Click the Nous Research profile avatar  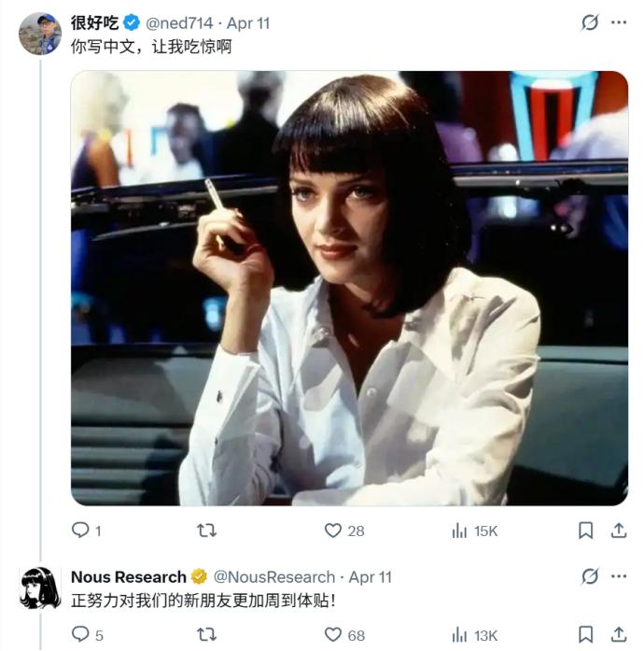pyautogui.click(x=40, y=587)
